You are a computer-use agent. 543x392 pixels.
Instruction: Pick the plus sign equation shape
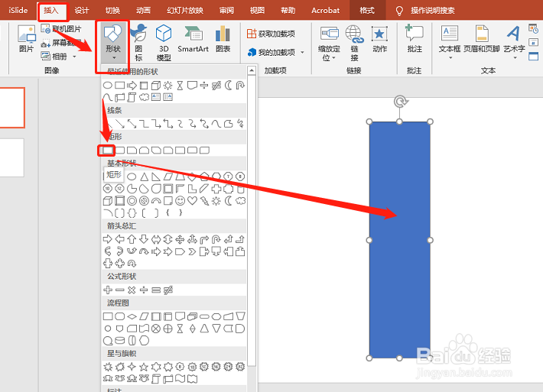click(108, 290)
